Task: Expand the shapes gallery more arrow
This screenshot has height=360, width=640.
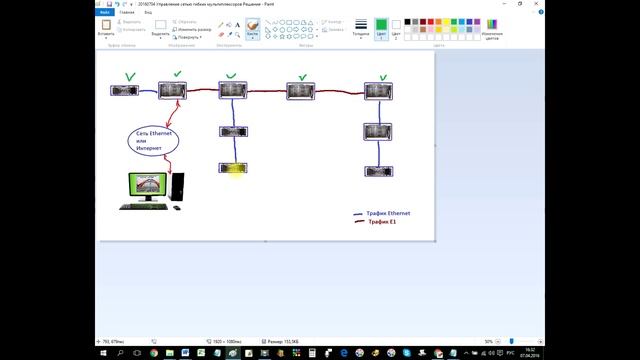Action: tap(317, 36)
